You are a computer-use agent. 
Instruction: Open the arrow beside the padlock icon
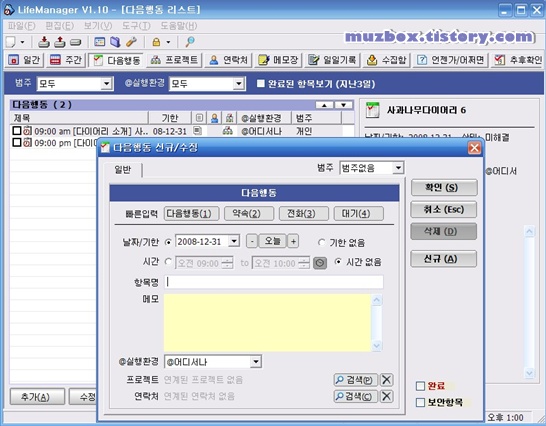point(169,42)
